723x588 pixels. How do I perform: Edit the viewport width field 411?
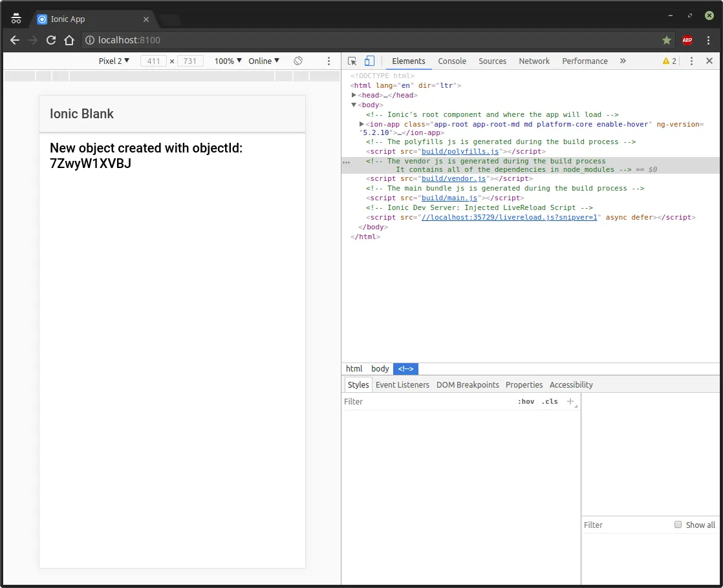[153, 61]
